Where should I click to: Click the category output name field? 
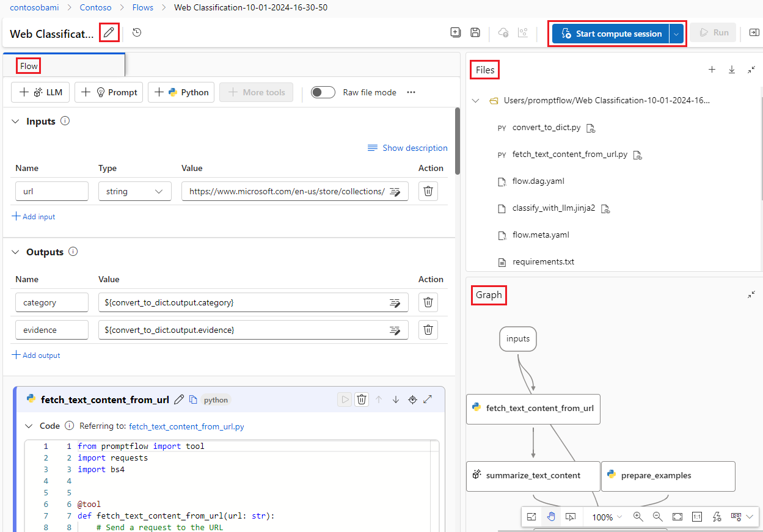tap(52, 302)
